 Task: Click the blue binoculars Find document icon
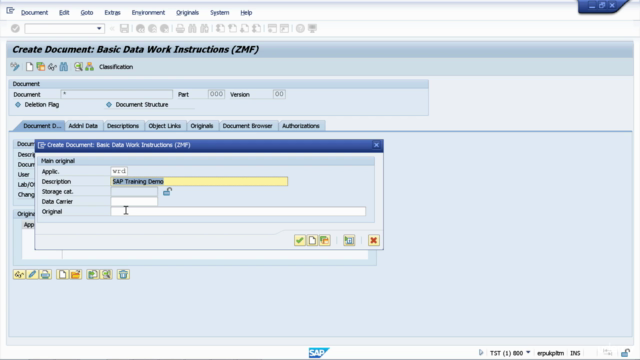(x=64, y=67)
